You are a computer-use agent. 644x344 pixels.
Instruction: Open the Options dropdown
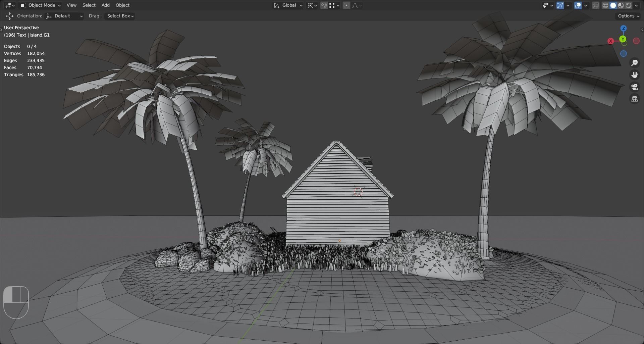[628, 16]
